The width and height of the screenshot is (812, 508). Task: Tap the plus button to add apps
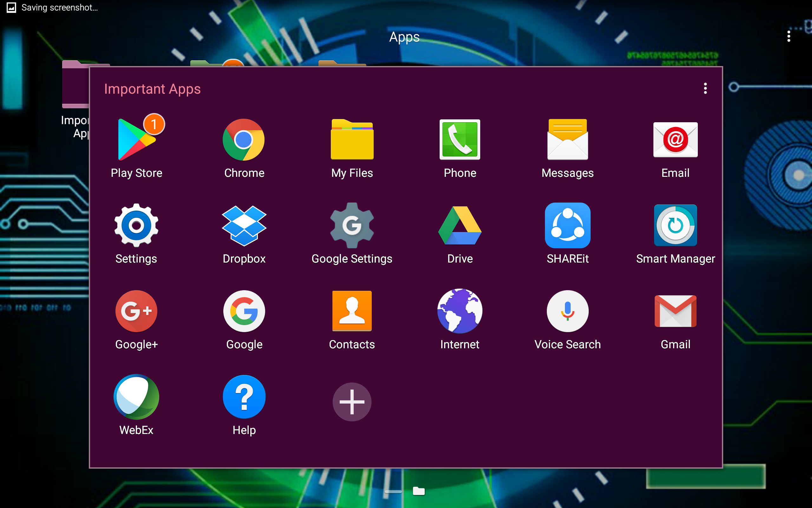pos(352,402)
